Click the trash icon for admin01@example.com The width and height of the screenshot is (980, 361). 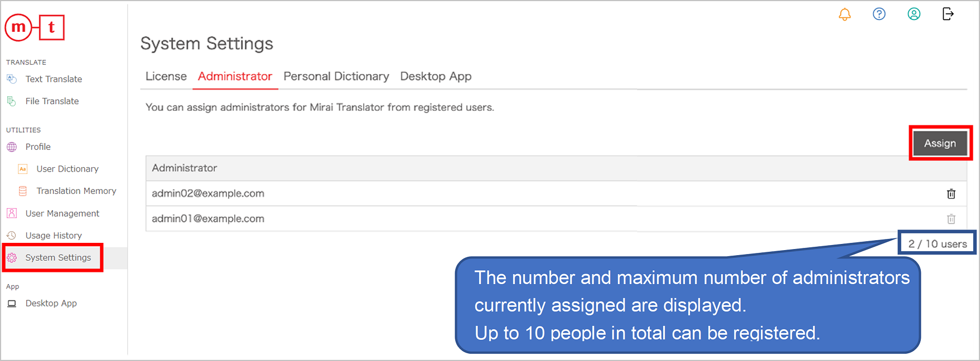tap(951, 219)
